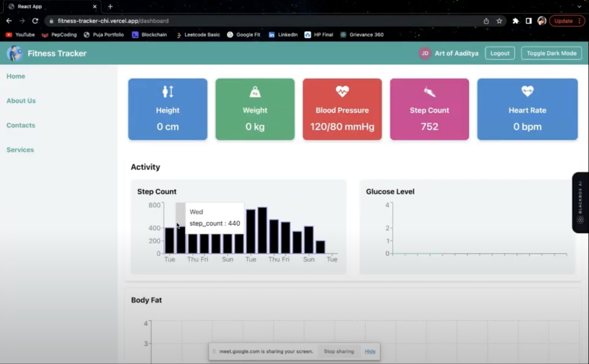Toggle the browser side panel icon
This screenshot has width=589, height=364.
click(x=529, y=21)
